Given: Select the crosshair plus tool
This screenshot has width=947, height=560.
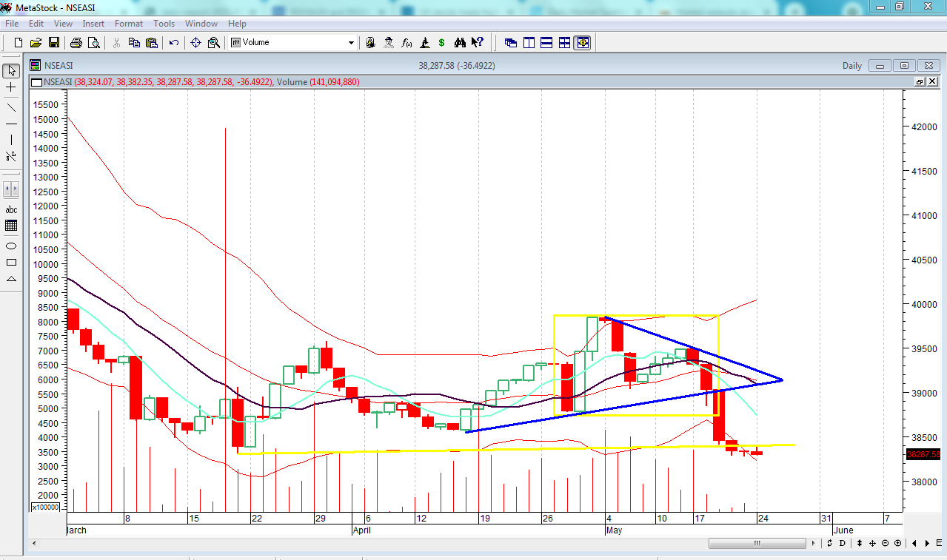Looking at the screenshot, I should click(11, 87).
